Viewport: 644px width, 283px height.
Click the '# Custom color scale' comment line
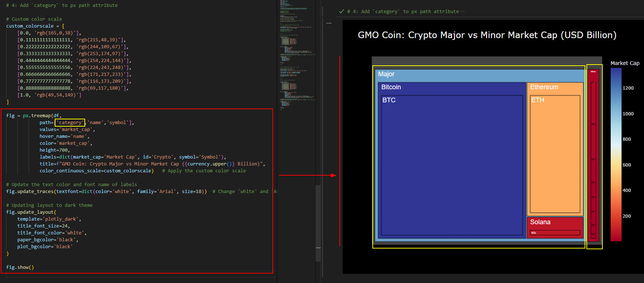[34, 19]
